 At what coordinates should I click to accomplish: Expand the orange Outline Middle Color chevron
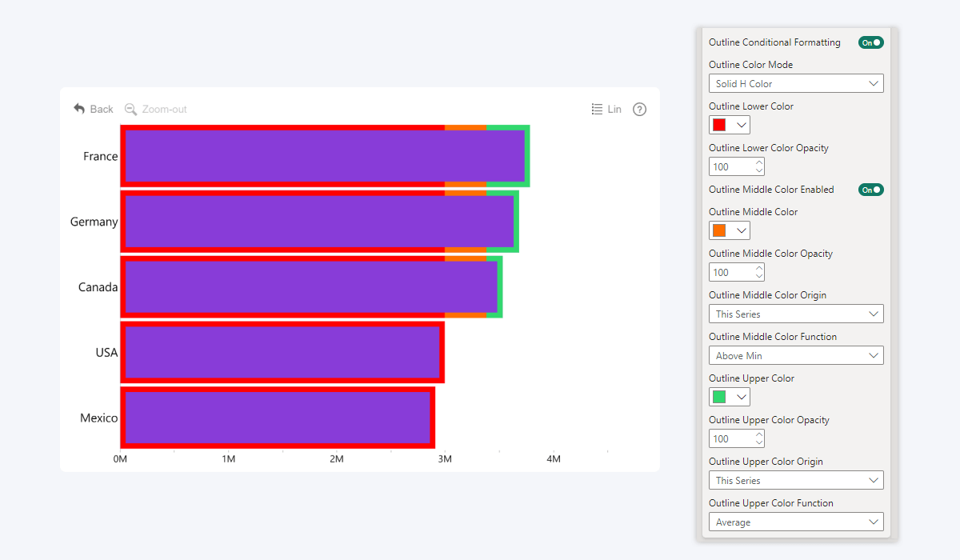741,230
